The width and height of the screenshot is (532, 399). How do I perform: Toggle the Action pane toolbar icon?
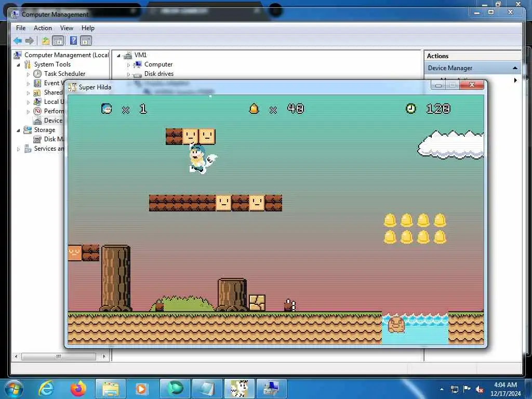[x=86, y=41]
